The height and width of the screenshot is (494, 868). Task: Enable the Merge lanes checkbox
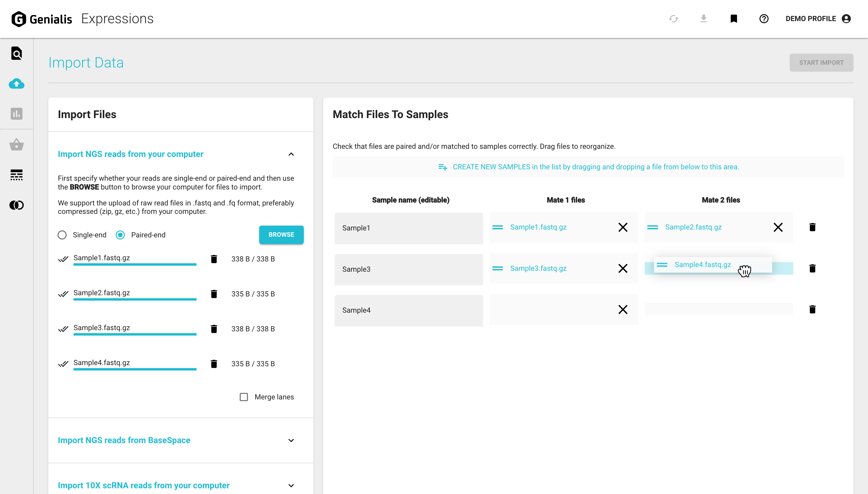pos(244,397)
